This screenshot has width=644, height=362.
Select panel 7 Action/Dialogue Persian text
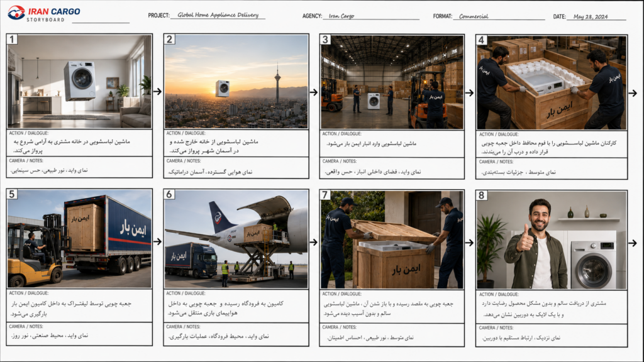[x=388, y=309]
